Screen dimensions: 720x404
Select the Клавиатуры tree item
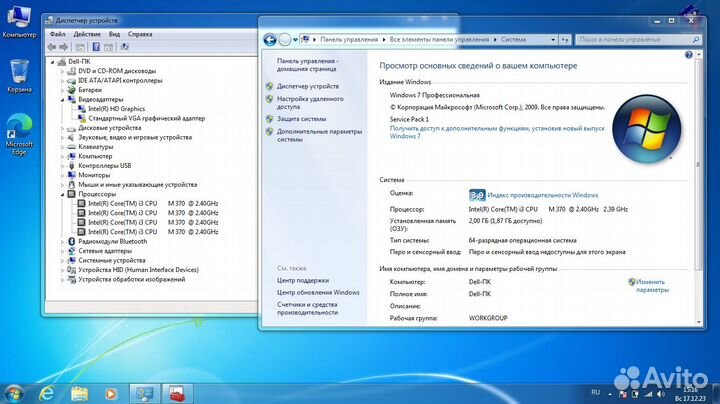point(96,147)
